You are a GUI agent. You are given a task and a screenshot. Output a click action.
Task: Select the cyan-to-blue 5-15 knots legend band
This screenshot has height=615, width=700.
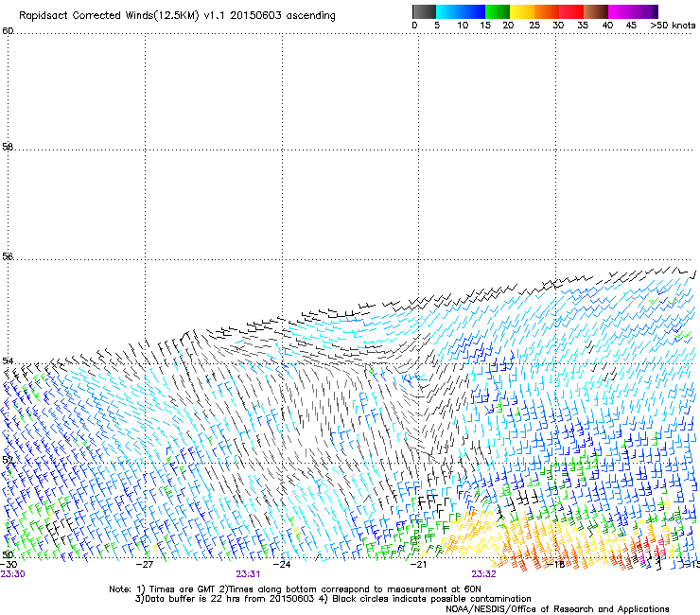461,11
